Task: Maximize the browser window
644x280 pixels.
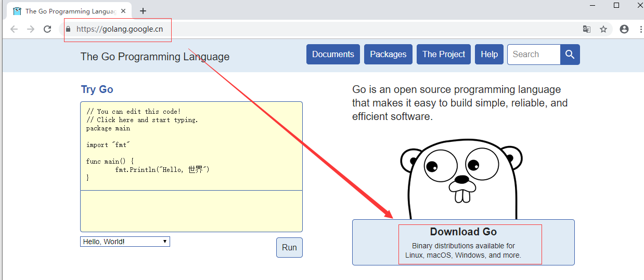Action: click(616, 5)
